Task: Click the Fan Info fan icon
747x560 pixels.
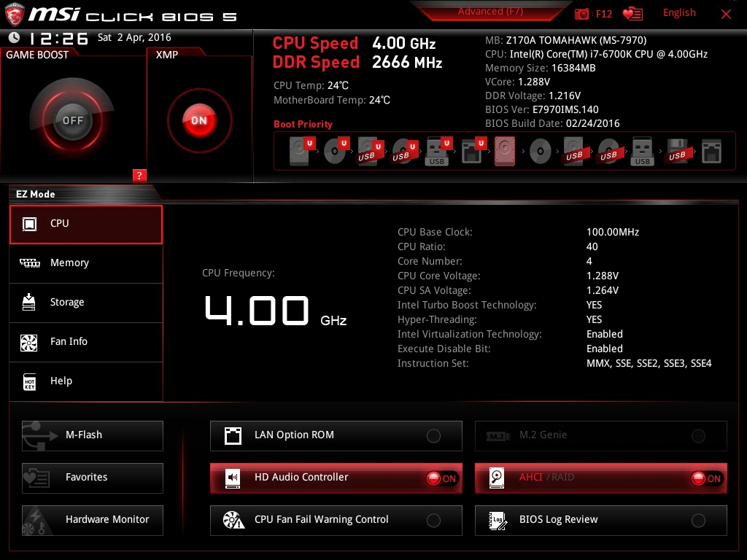Action: (29, 342)
